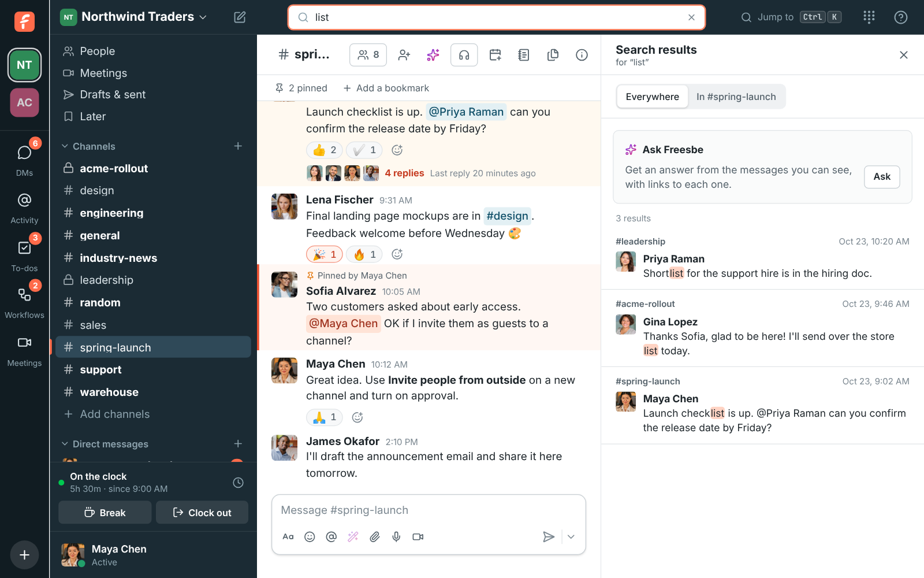Viewport: 924px width, 578px height.
Task: Open the AI sparkle summary icon
Action: tap(433, 55)
